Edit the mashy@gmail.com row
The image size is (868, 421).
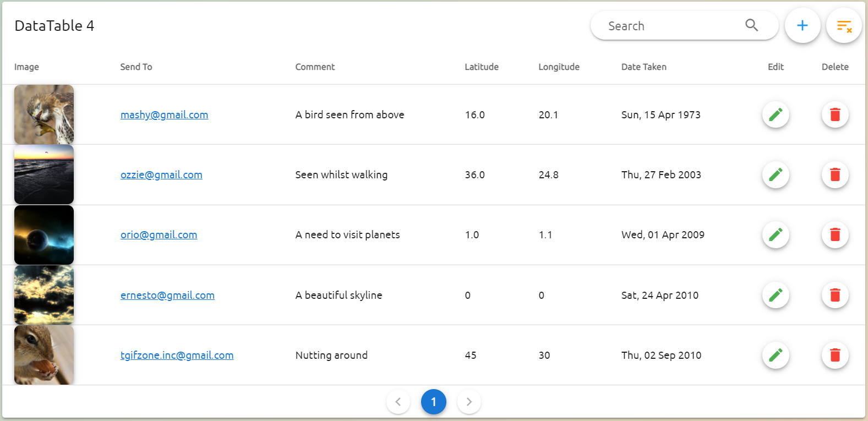[776, 114]
